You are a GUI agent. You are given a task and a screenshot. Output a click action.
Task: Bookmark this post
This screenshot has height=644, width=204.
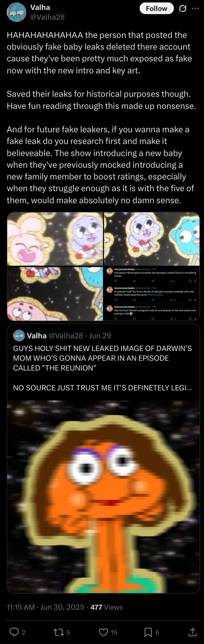[x=148, y=632]
